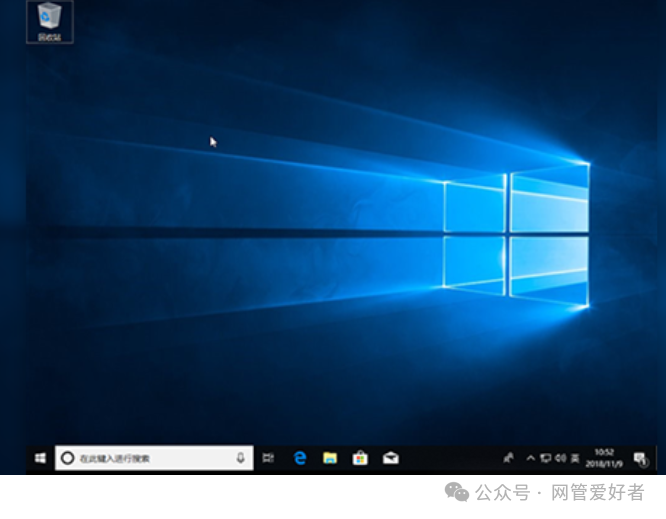
Task: Launch Microsoft Edge from the taskbar
Action: [300, 458]
